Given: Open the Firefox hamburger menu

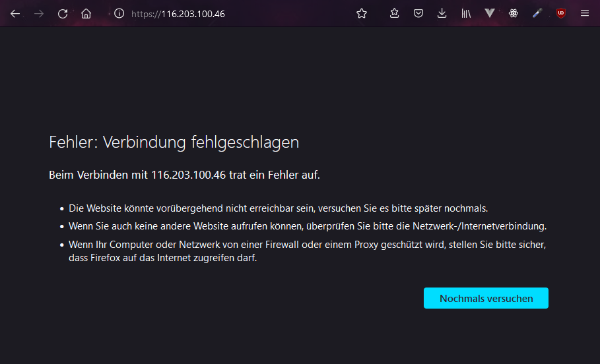Looking at the screenshot, I should tap(584, 13).
